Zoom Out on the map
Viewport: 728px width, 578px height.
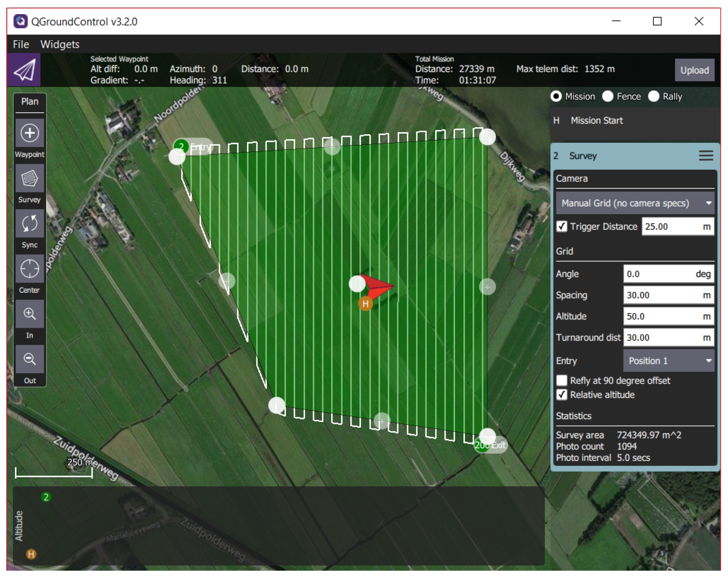point(30,359)
